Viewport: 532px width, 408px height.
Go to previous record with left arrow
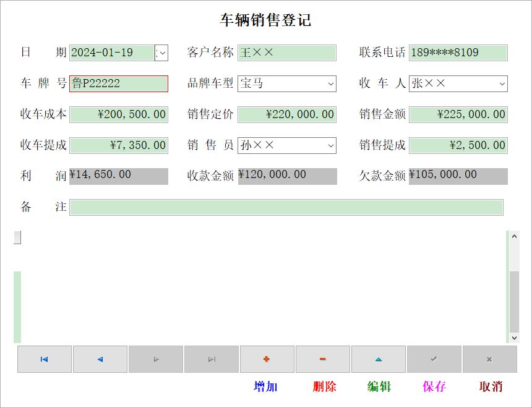100,359
